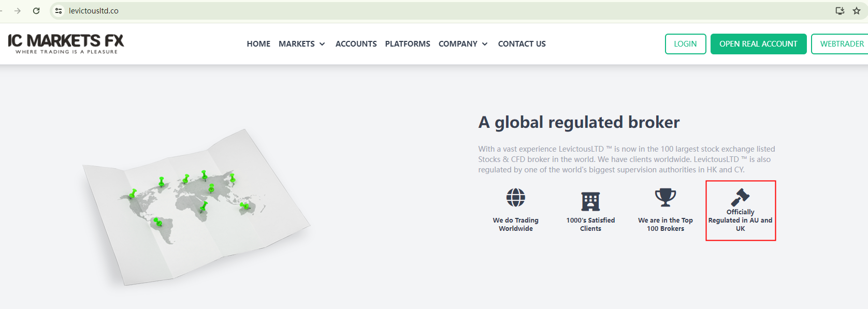Click 'We do Trading Worldwide' label
The height and width of the screenshot is (309, 868).
click(x=516, y=224)
